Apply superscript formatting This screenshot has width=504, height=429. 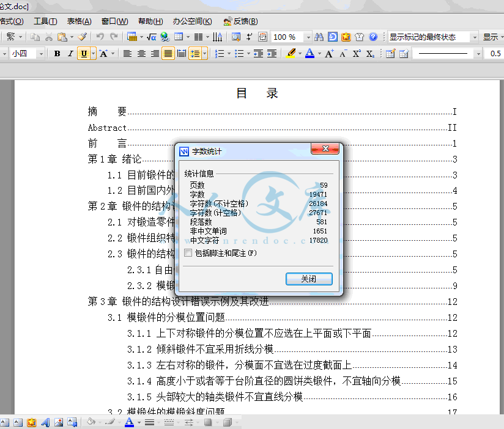pos(357,54)
